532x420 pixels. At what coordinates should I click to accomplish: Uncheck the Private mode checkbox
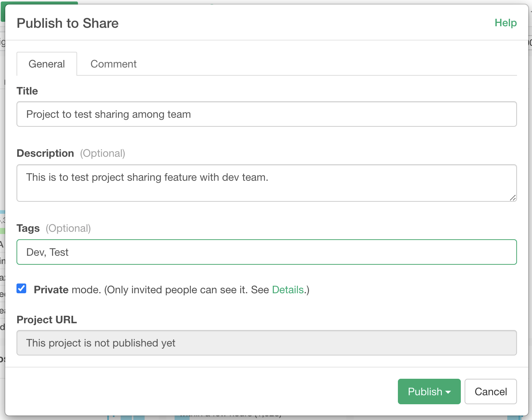[22, 289]
